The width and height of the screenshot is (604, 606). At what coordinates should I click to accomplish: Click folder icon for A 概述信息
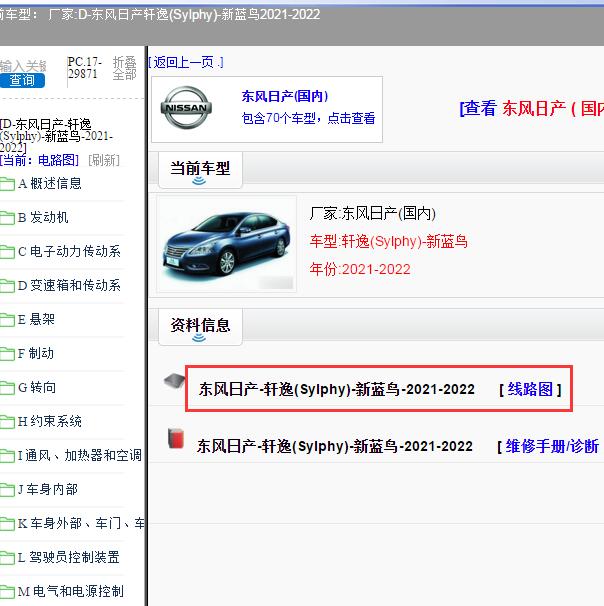[7, 184]
